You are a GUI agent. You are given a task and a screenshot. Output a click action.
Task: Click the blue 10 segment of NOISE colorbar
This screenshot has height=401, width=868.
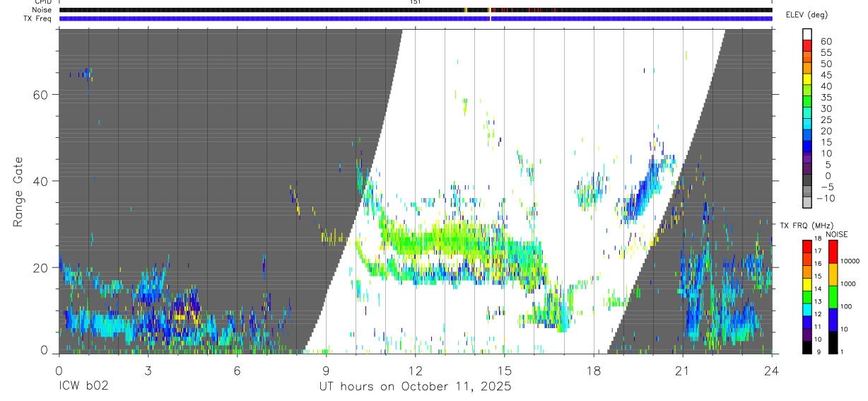pos(832,318)
